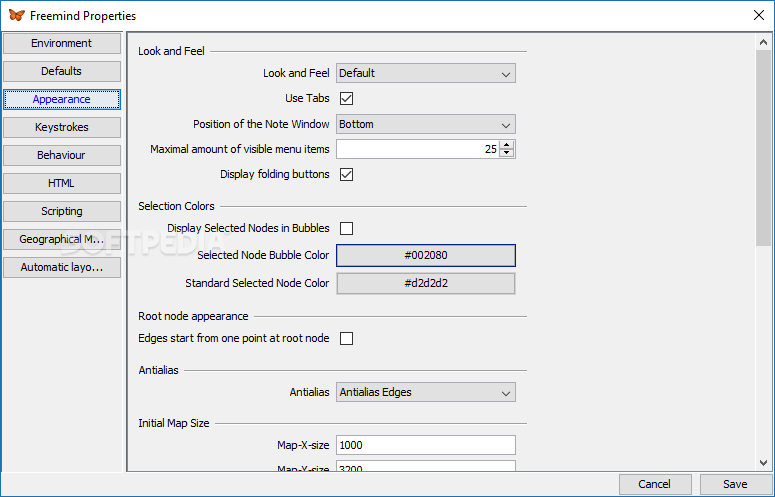Click the scrollbar up arrow
The height and width of the screenshot is (497, 775).
[763, 42]
